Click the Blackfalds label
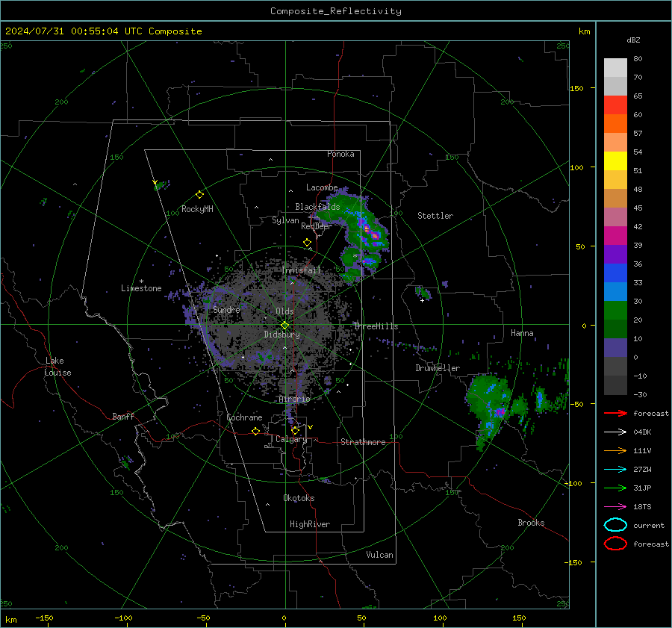The height and width of the screenshot is (628, 672). point(317,207)
